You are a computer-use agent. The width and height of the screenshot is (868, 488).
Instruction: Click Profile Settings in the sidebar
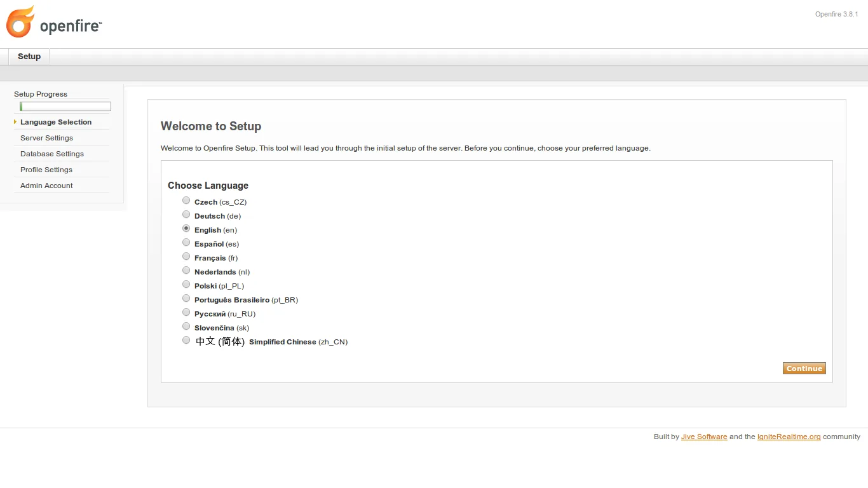46,170
